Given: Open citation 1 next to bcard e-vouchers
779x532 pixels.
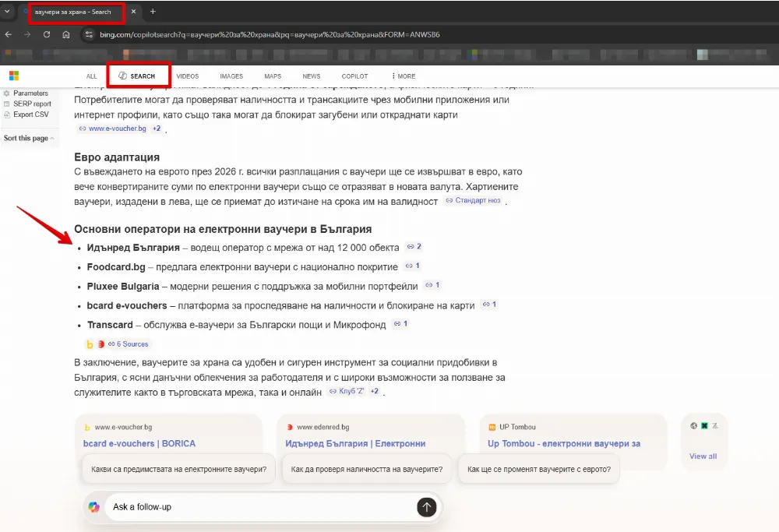Looking at the screenshot, I should (x=489, y=305).
